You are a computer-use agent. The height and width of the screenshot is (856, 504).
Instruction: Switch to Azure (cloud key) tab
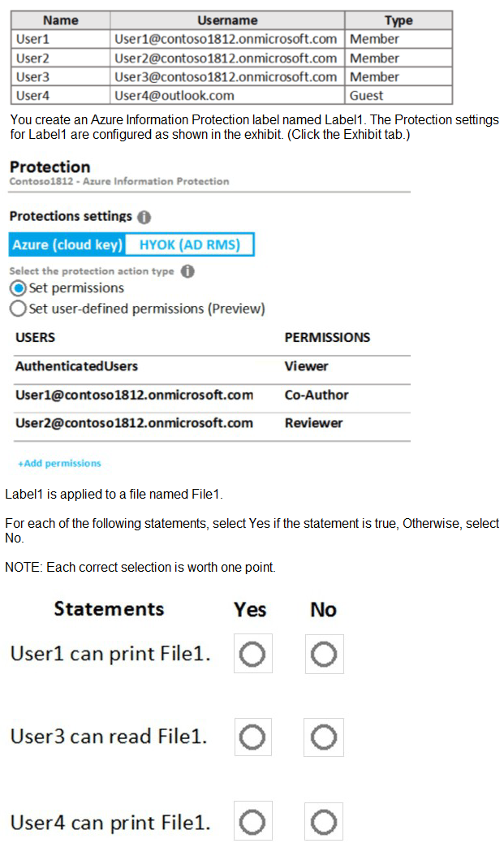pyautogui.click(x=68, y=244)
